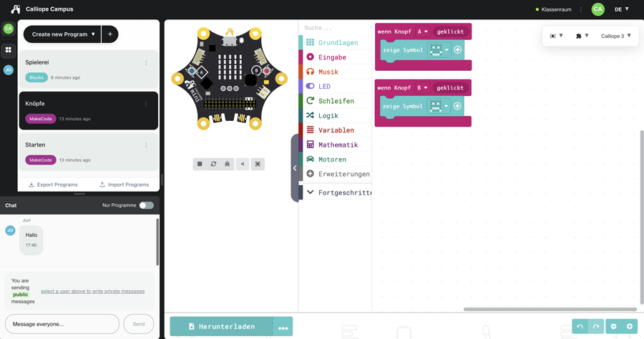This screenshot has width=644, height=339.
Task: Click the debug bug icon under simulator
Action: click(x=228, y=164)
